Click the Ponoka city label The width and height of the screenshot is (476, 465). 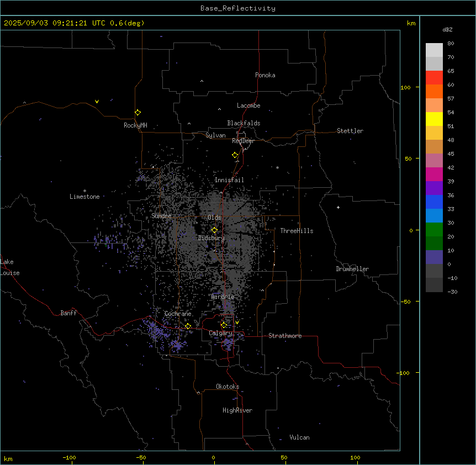click(x=265, y=75)
